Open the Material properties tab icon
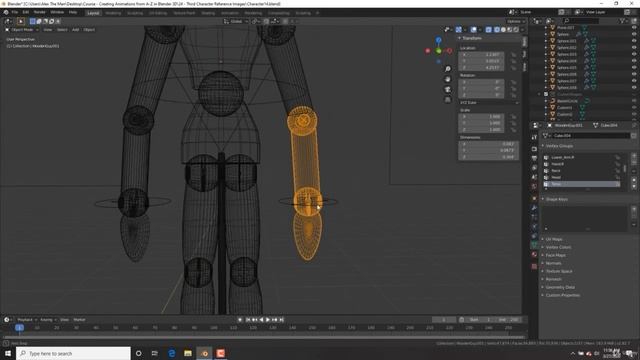The image size is (640, 360). (534, 255)
